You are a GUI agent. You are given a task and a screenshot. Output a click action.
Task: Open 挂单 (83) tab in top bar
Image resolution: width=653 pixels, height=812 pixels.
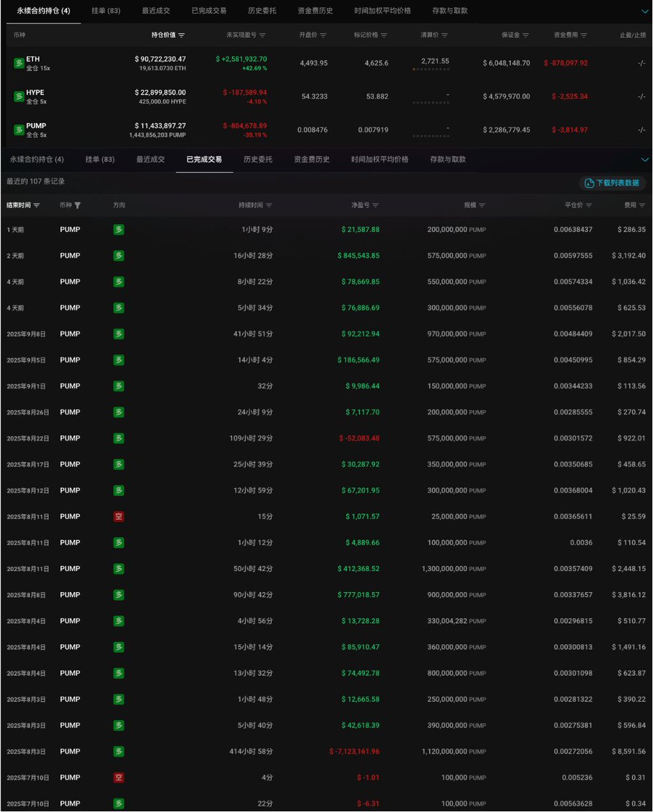point(106,11)
